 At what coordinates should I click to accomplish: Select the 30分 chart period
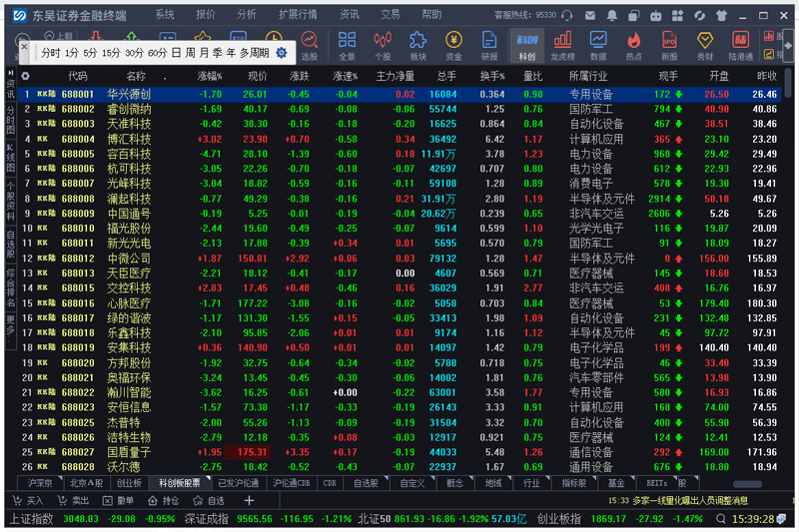[x=134, y=53]
